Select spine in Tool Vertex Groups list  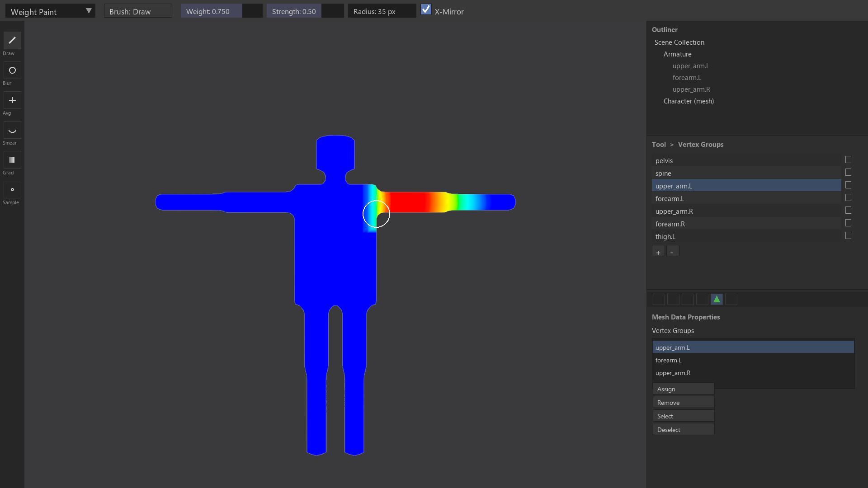coord(746,173)
